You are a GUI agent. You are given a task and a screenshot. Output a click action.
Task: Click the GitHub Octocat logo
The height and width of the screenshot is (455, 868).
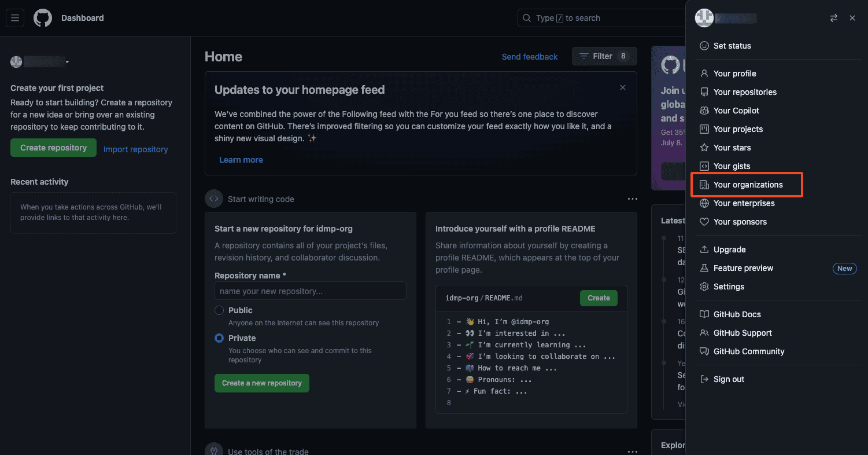(x=43, y=18)
